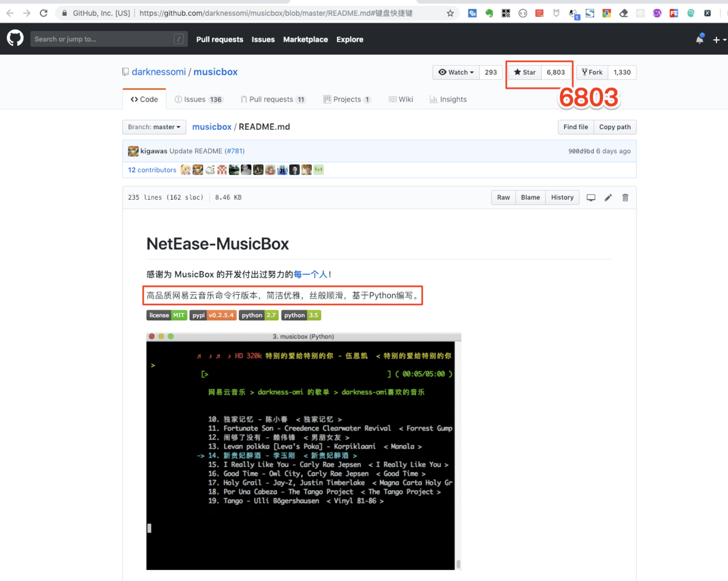Open the Blame view
Viewport: 728px width, 581px height.
click(530, 197)
